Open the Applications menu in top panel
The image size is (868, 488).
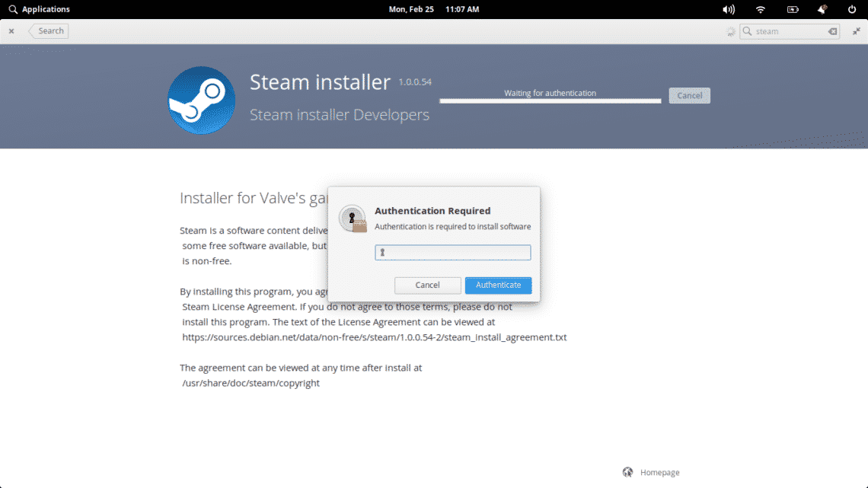[40, 9]
